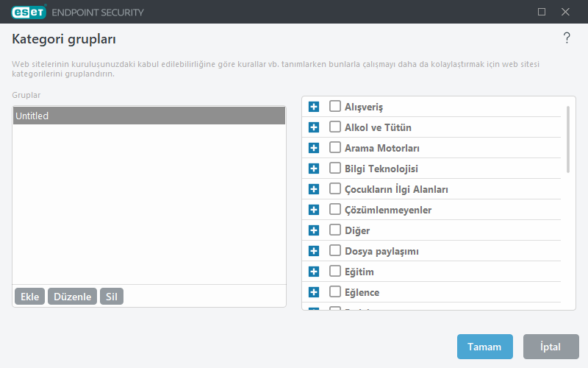Click plus icon beside Bilgi Teknolojisi
The image size is (588, 368).
tap(314, 169)
